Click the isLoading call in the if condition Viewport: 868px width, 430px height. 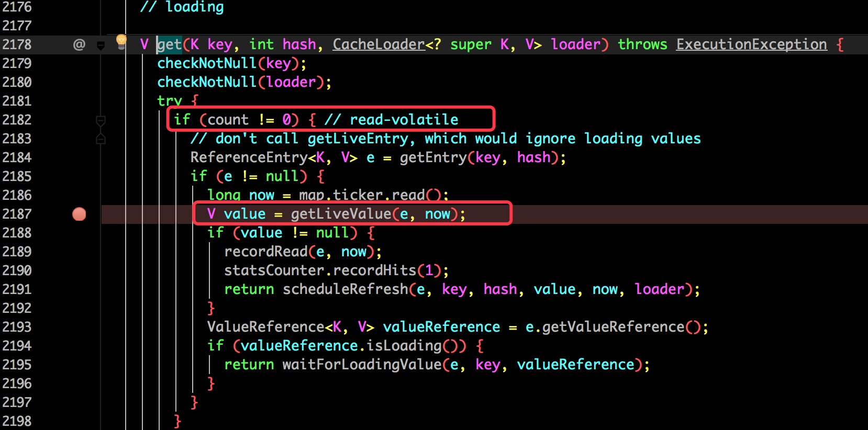[404, 346]
